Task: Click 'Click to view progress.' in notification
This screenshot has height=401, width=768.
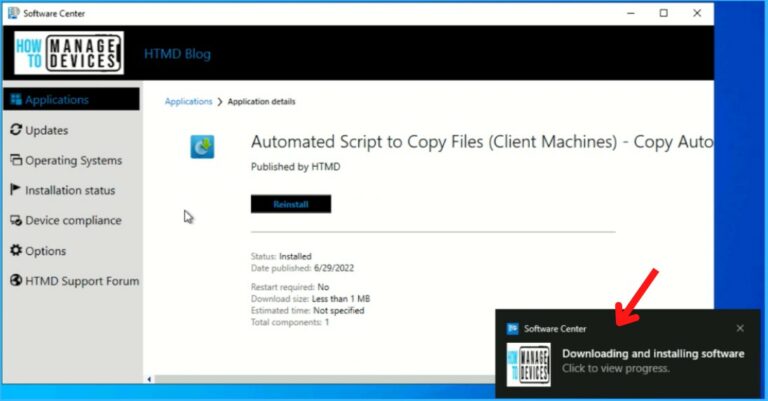Action: click(x=616, y=368)
